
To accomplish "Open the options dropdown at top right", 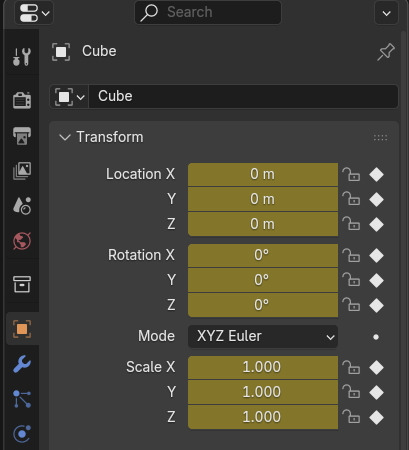I will pyautogui.click(x=386, y=13).
